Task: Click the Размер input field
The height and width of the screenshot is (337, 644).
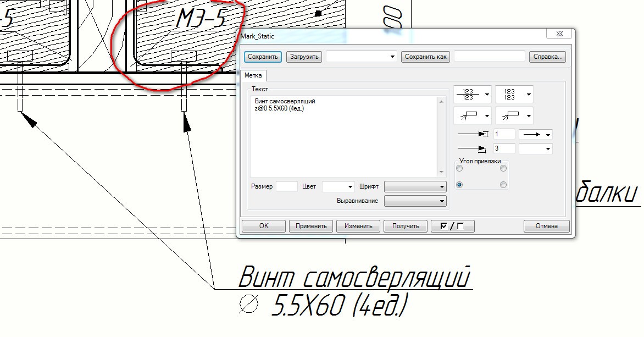Action: tap(287, 186)
